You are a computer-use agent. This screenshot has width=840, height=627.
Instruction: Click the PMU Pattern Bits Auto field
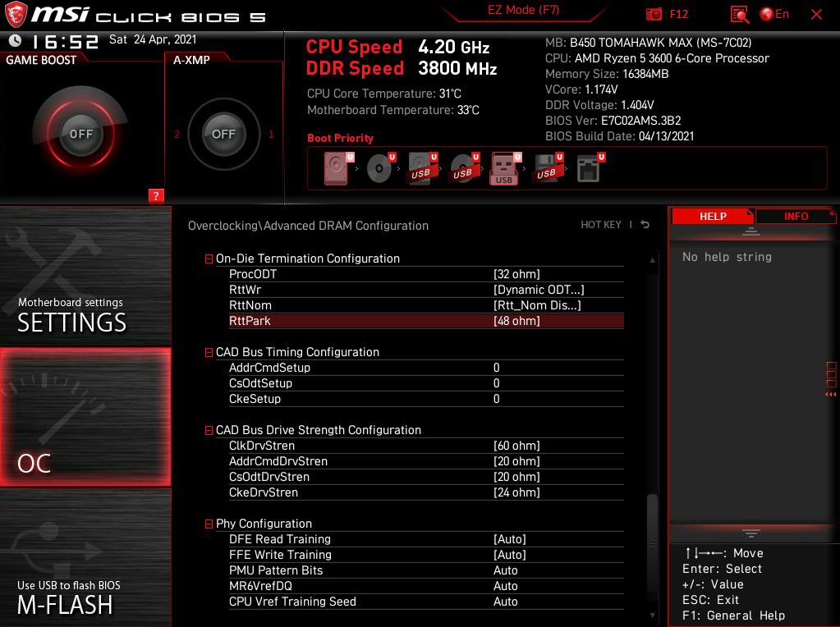pyautogui.click(x=505, y=570)
